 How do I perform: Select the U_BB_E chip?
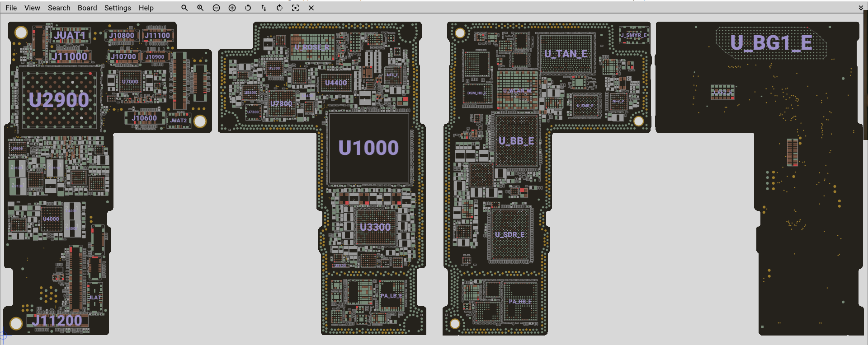coord(516,141)
